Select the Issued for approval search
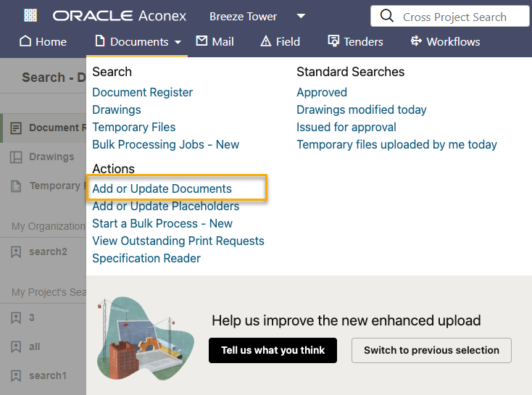 click(346, 127)
